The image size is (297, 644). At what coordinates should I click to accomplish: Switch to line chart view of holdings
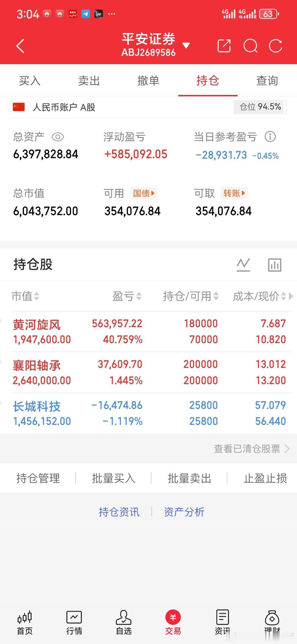point(243,265)
